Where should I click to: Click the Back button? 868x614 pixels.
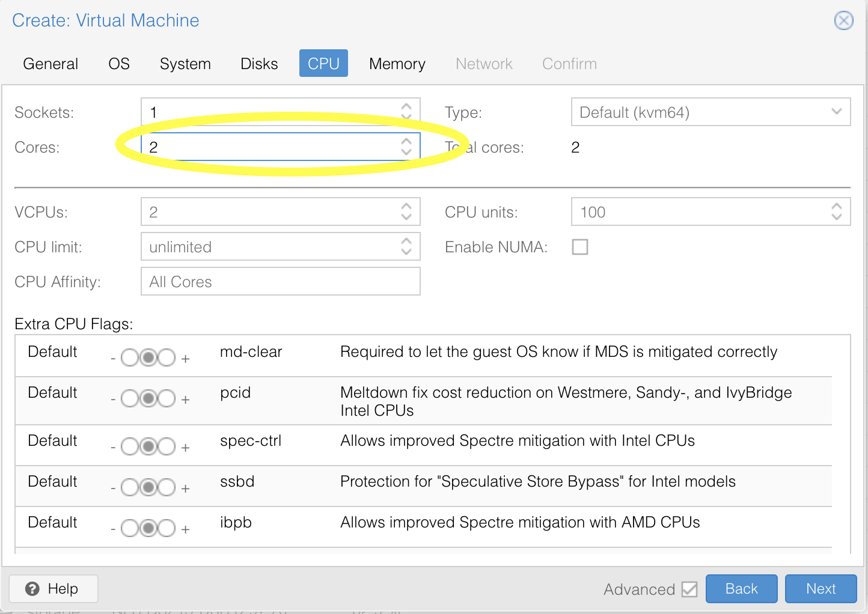click(x=742, y=589)
